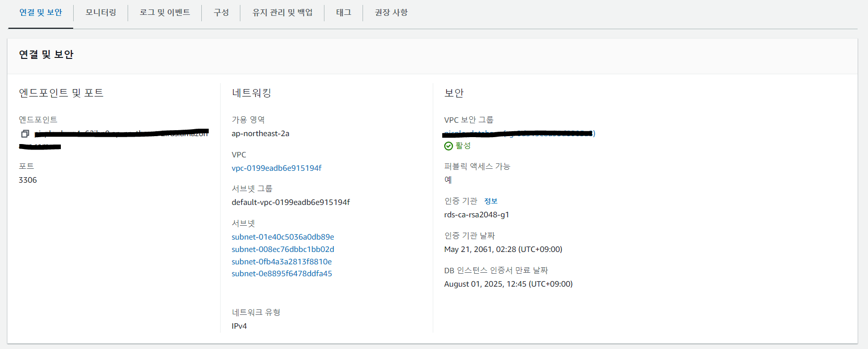The height and width of the screenshot is (349, 868).
Task: Switch to the 모니터링 tab
Action: click(x=101, y=12)
